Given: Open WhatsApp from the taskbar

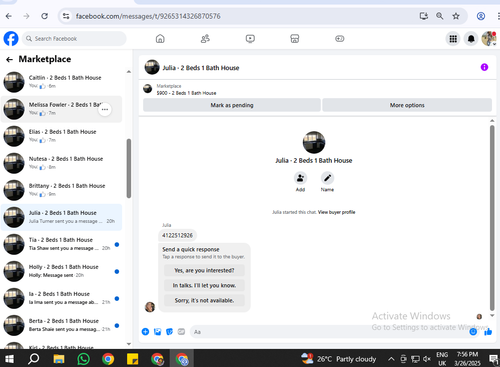Looking at the screenshot, I should coord(83,359).
